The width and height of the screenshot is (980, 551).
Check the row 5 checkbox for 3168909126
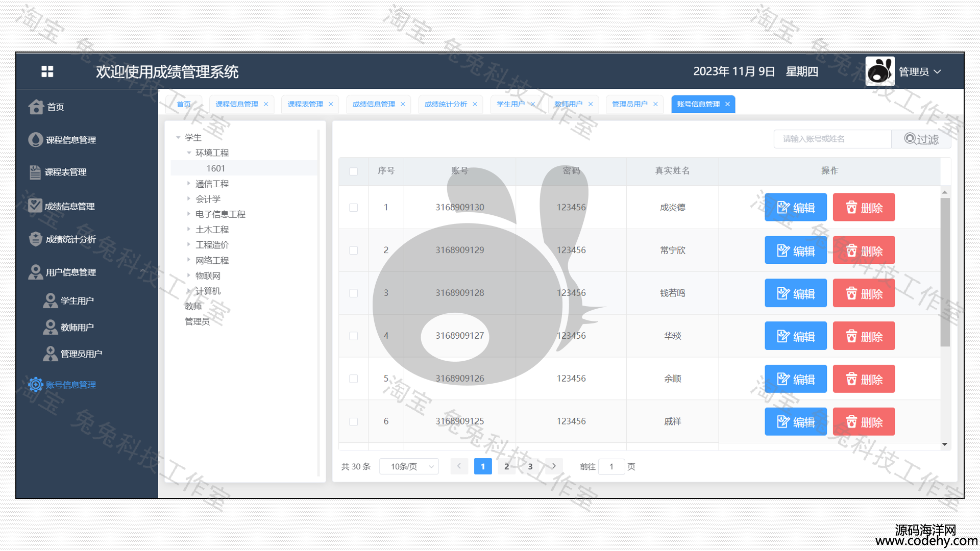click(353, 379)
